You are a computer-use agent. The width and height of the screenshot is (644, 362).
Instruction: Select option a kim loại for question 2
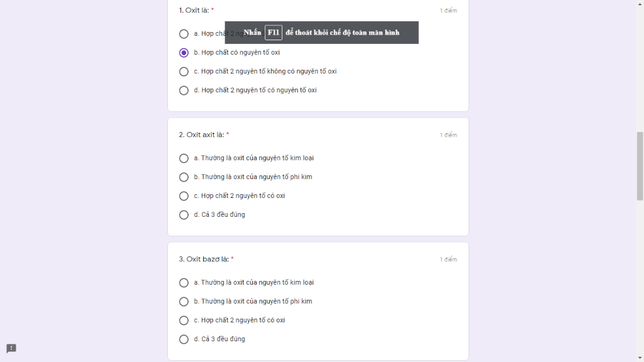tap(184, 158)
